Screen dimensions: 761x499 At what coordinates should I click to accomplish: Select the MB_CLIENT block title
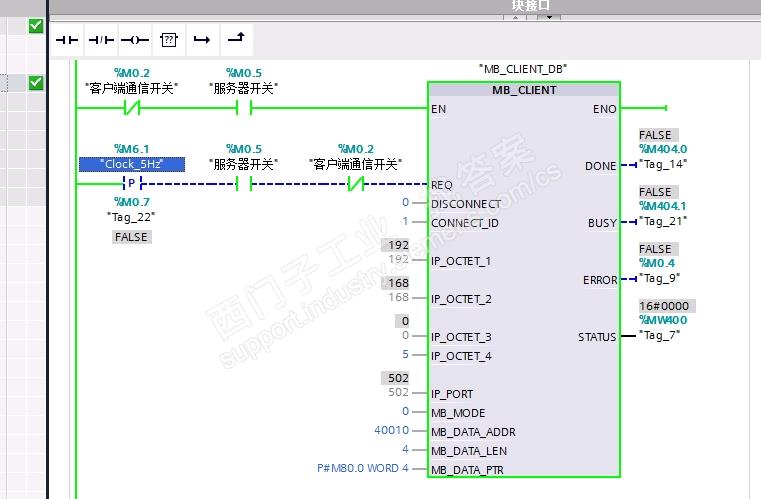[x=524, y=90]
